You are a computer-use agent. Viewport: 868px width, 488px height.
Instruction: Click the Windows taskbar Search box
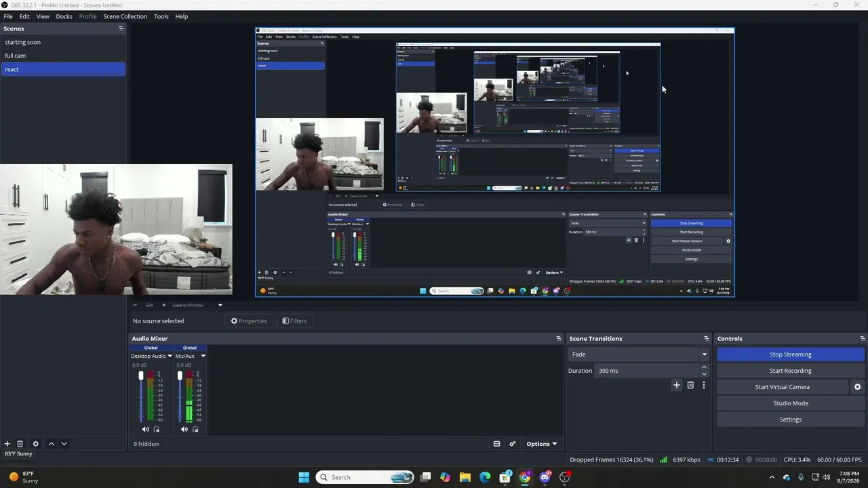pos(366,477)
